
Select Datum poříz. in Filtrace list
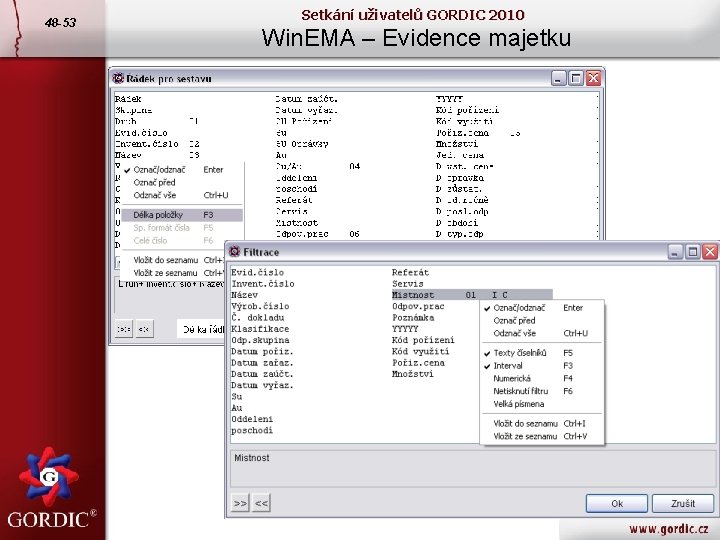click(262, 351)
